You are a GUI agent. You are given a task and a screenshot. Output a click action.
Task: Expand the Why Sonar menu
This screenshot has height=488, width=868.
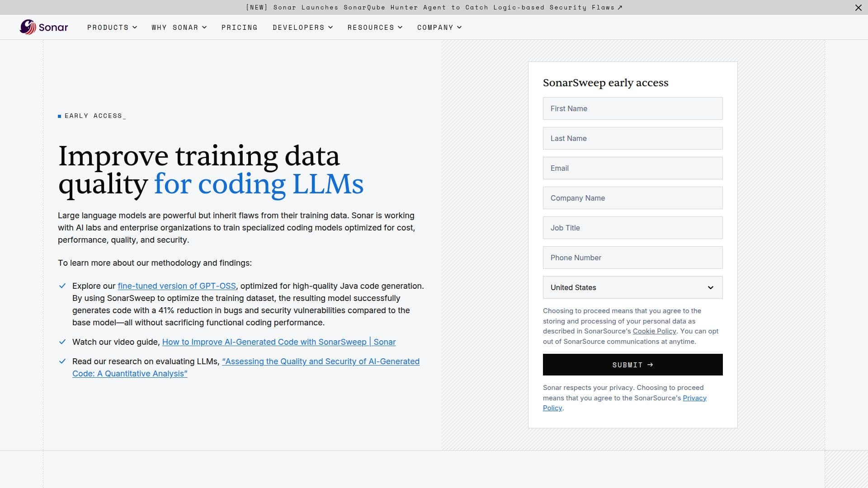pos(179,28)
